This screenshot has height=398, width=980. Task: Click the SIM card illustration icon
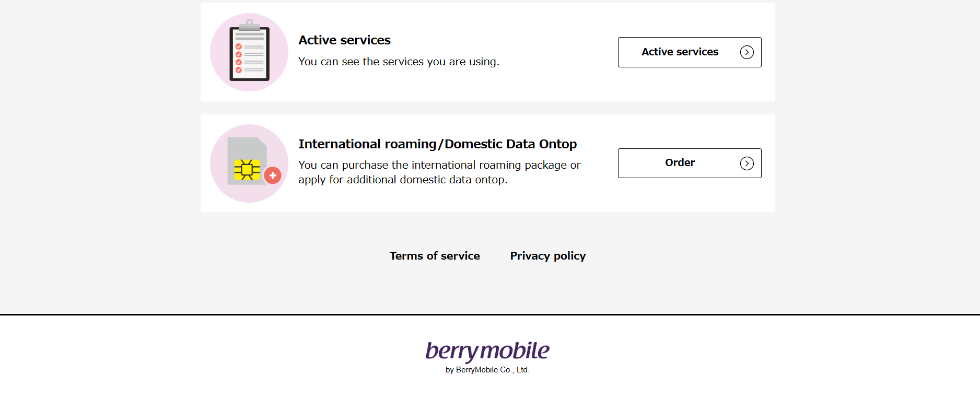point(249,163)
